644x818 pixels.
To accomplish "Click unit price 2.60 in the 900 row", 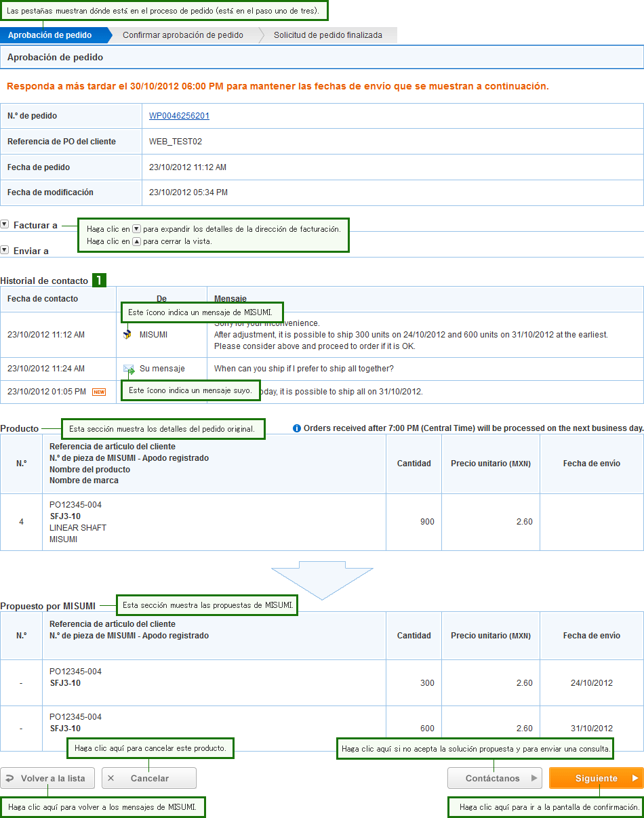I will point(524,522).
